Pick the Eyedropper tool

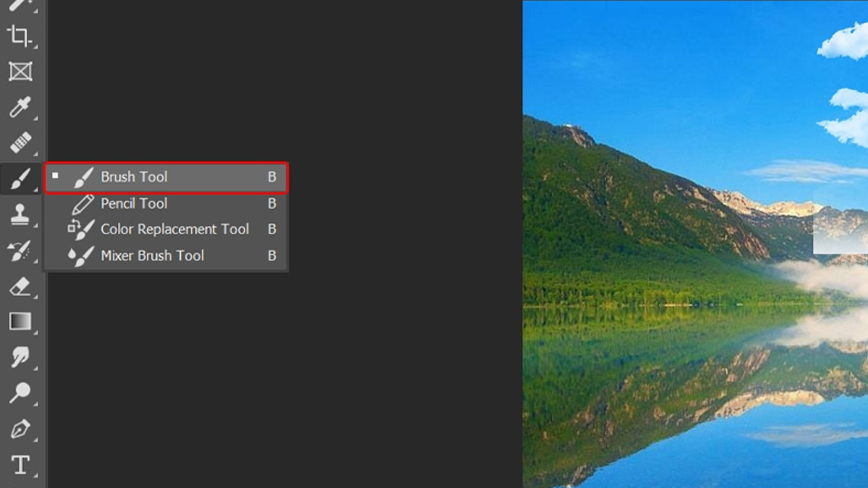pos(20,107)
